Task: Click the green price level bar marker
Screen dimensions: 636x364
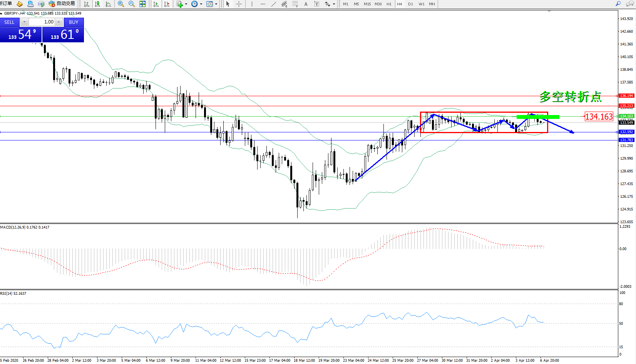Action: [x=537, y=117]
